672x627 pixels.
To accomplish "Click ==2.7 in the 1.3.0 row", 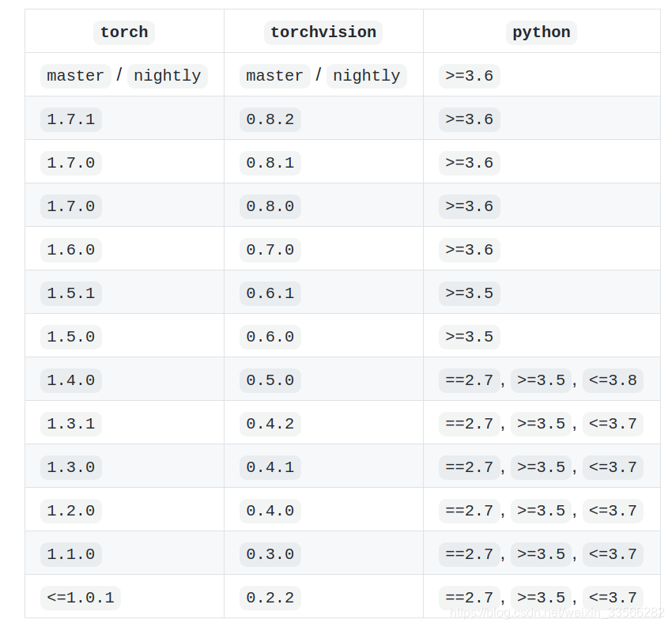I will point(470,467).
